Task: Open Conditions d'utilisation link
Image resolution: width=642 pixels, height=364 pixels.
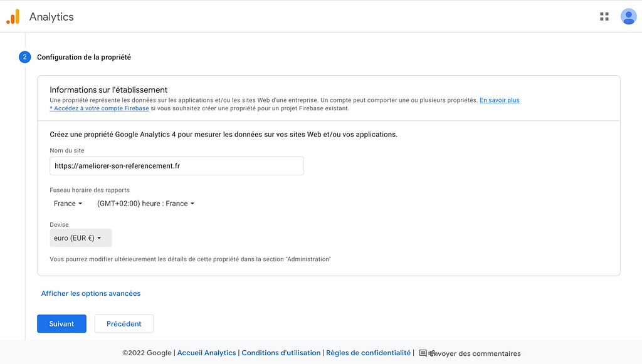Action: click(x=281, y=353)
